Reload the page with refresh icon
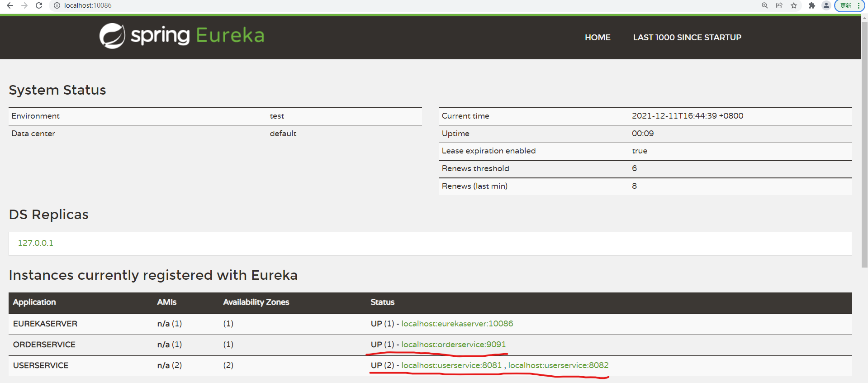This screenshot has height=383, width=868. click(39, 5)
